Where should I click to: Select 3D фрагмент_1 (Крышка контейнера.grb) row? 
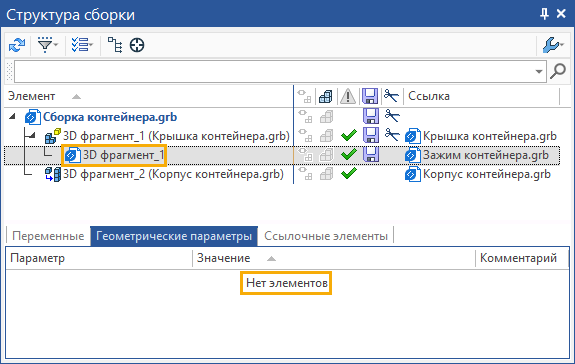click(176, 136)
